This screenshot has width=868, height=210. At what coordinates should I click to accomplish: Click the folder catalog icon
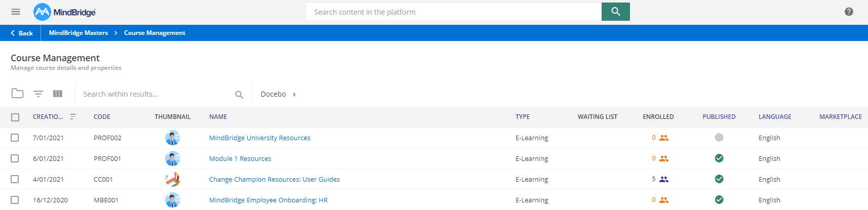(17, 94)
